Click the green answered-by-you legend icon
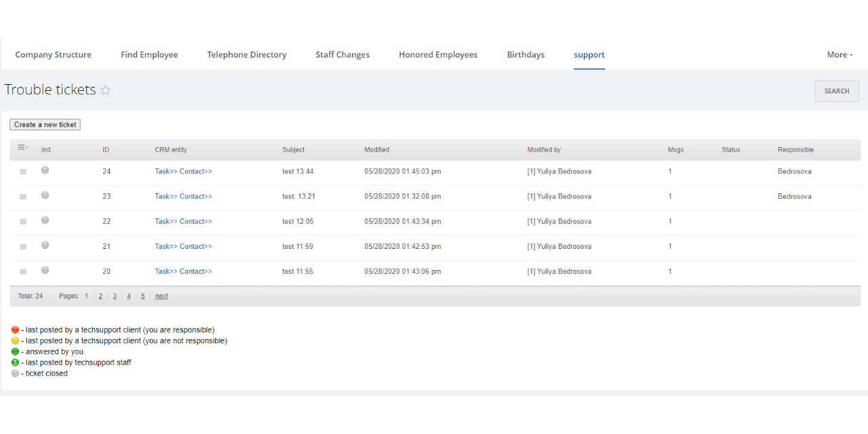The height and width of the screenshot is (434, 868). coord(15,351)
